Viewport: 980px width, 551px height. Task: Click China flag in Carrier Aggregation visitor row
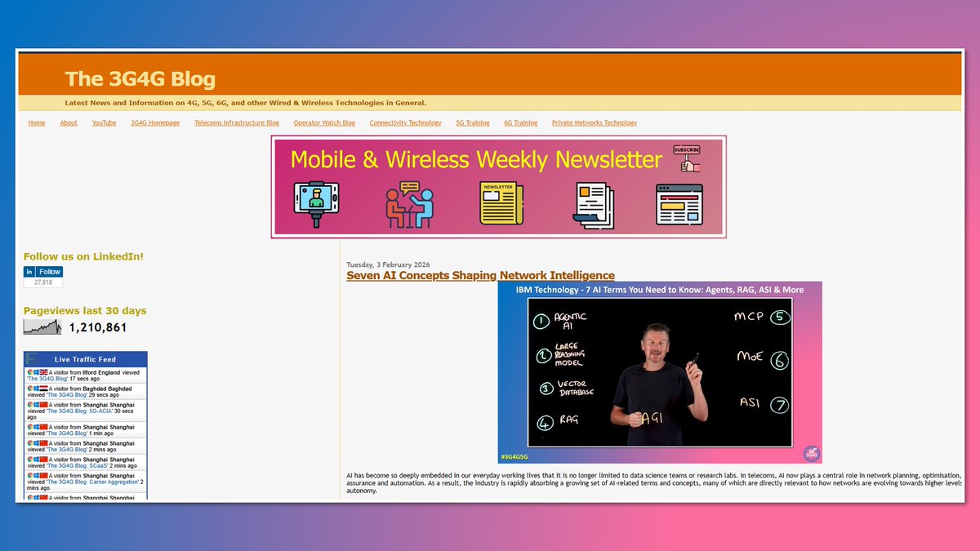43,476
